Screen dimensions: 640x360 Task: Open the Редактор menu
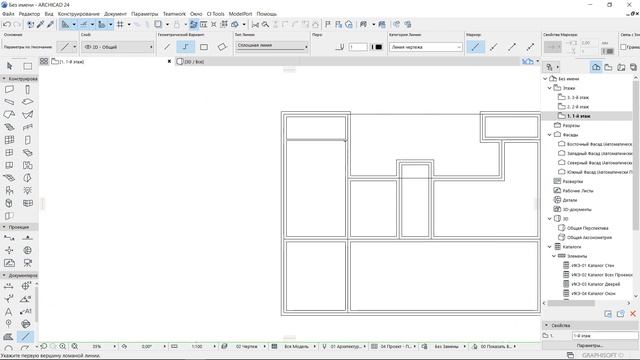(x=29, y=14)
